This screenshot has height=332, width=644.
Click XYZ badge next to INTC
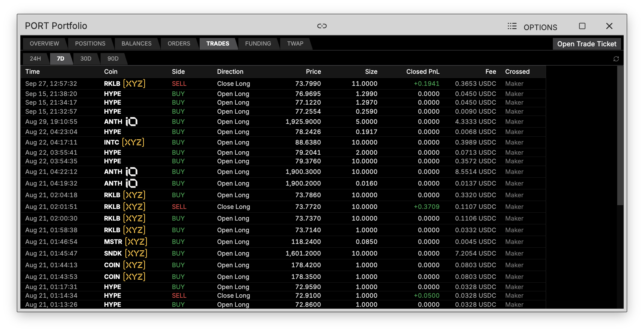pyautogui.click(x=133, y=142)
